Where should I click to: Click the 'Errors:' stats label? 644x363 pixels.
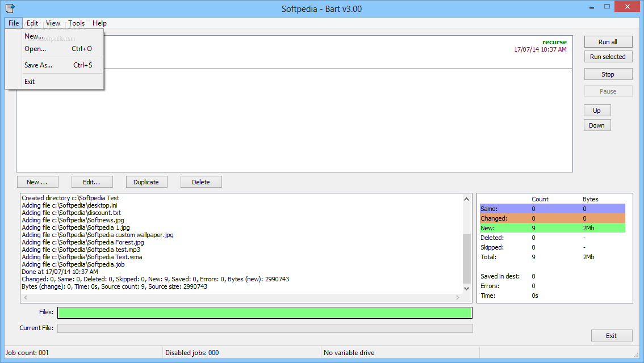[490, 286]
